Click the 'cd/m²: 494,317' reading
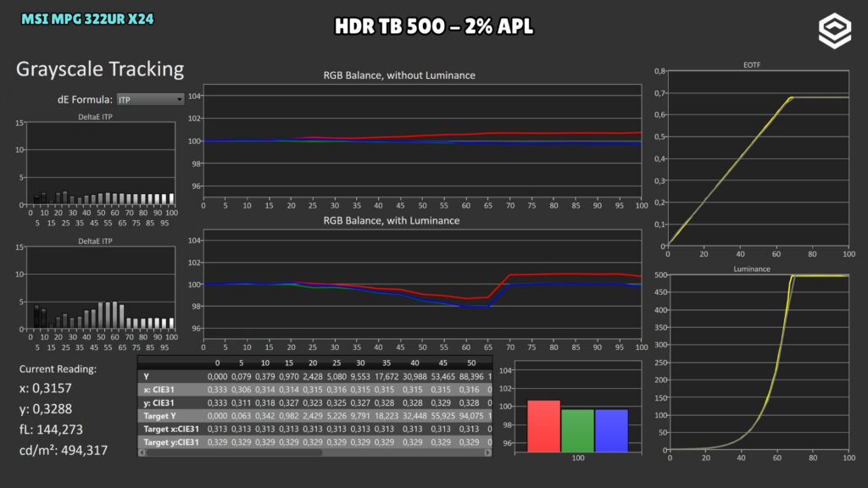This screenshot has width=868, height=488. 63,450
